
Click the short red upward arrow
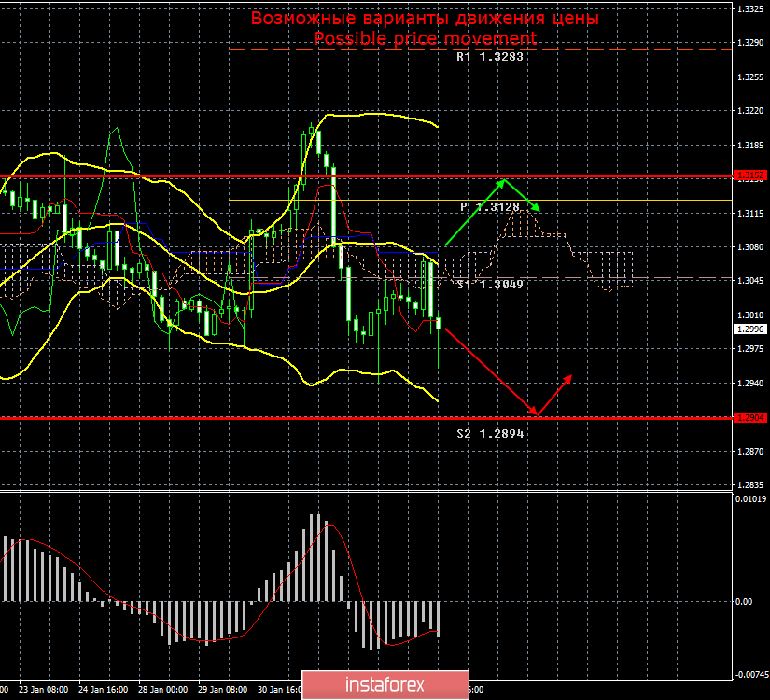click(554, 394)
